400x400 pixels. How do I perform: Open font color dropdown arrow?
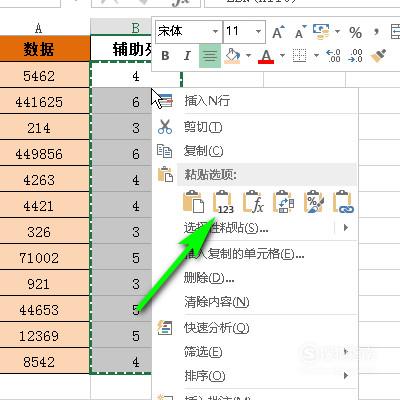point(282,56)
